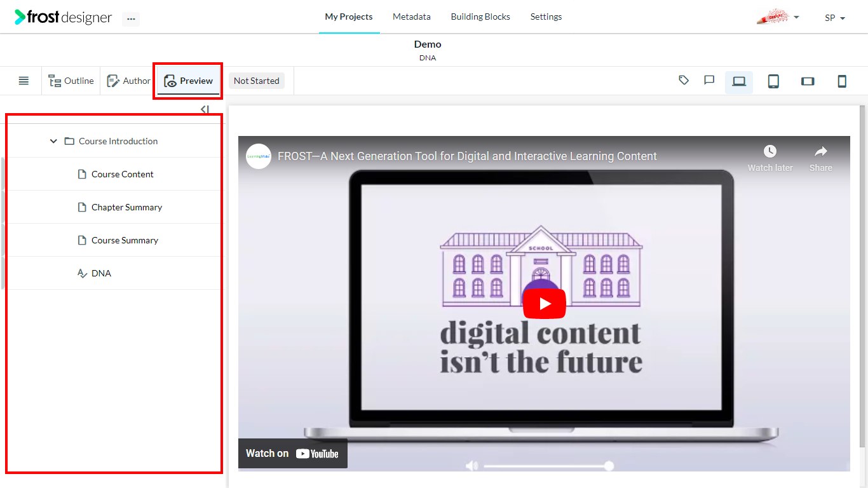Collapse the sidebar with arrow icon

click(205, 109)
